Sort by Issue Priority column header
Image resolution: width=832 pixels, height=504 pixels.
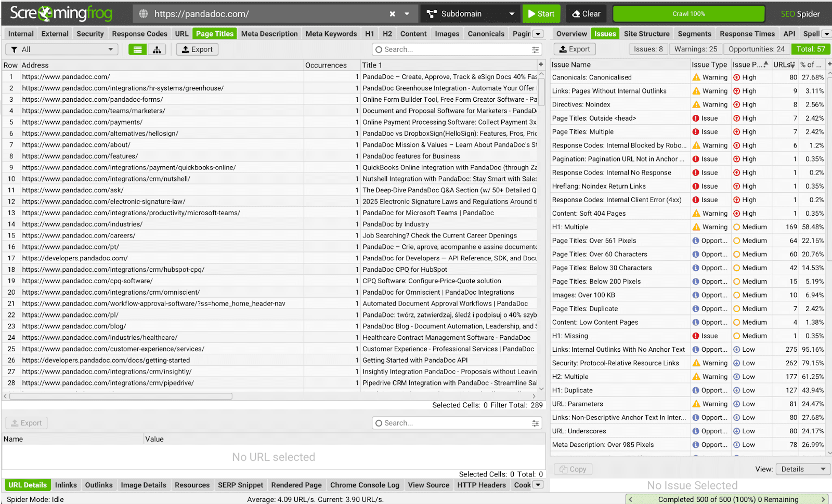750,64
